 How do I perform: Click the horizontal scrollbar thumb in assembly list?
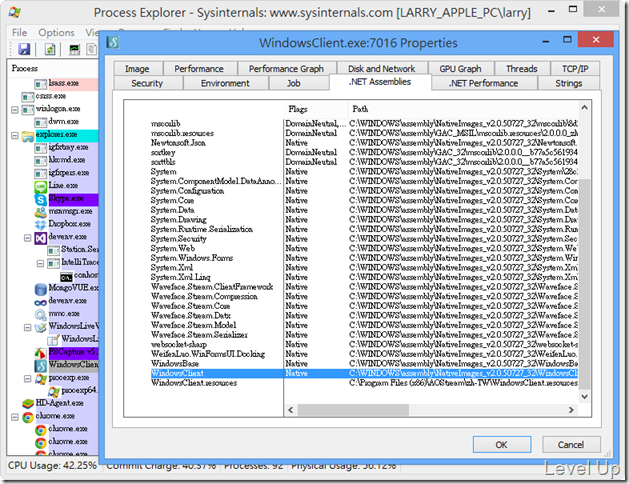pos(353,410)
